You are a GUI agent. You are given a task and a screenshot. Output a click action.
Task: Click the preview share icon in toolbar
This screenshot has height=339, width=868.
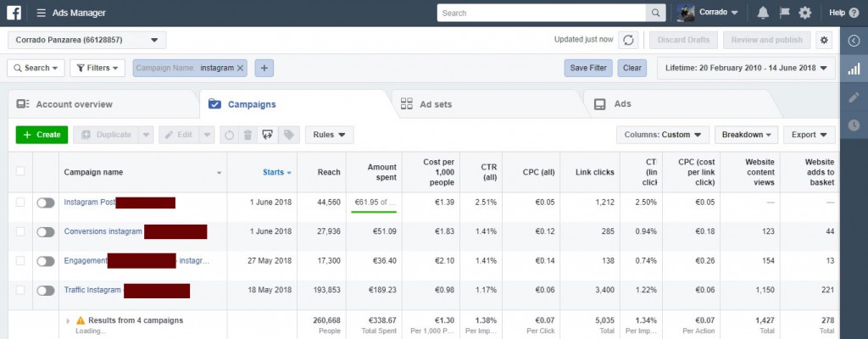[x=267, y=135]
